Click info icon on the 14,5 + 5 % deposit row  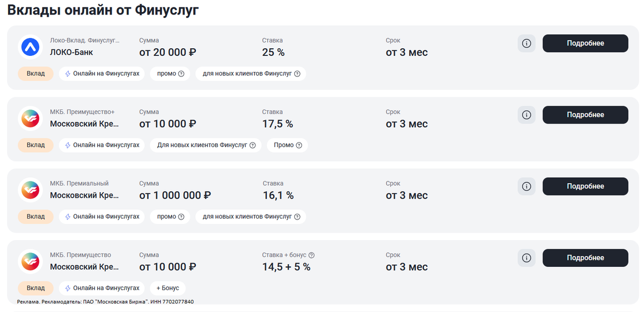coord(526,258)
